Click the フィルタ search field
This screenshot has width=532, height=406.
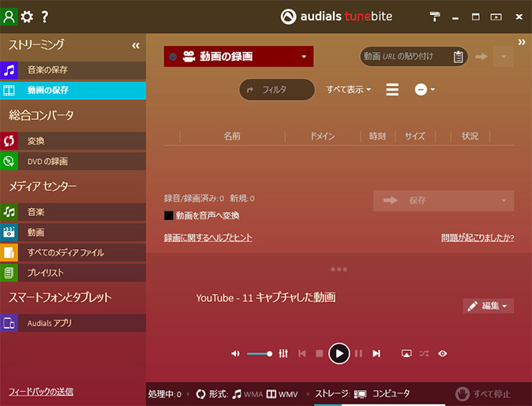click(277, 89)
